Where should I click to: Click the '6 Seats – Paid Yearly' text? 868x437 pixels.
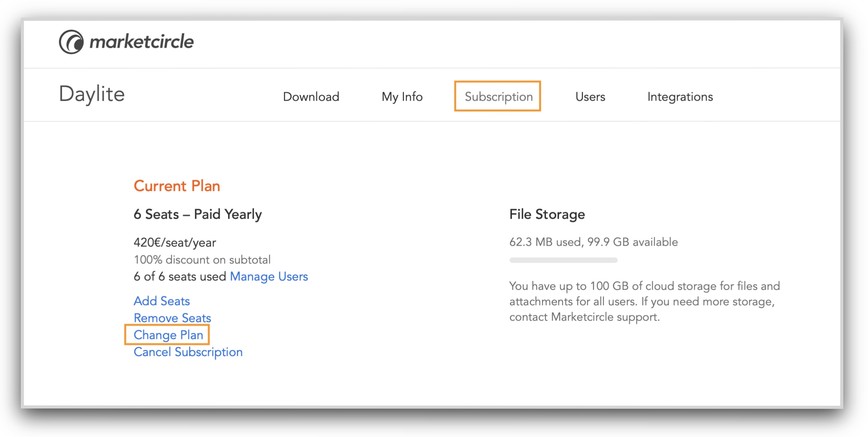[x=198, y=214]
